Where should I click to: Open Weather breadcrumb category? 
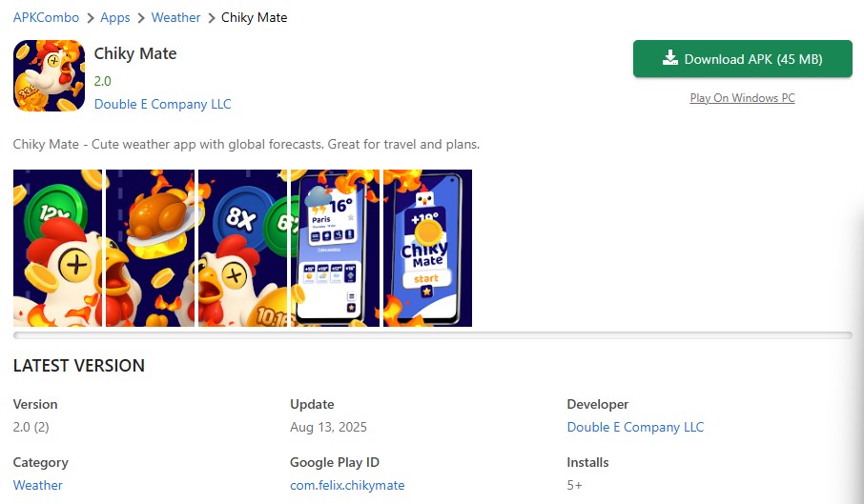(176, 17)
